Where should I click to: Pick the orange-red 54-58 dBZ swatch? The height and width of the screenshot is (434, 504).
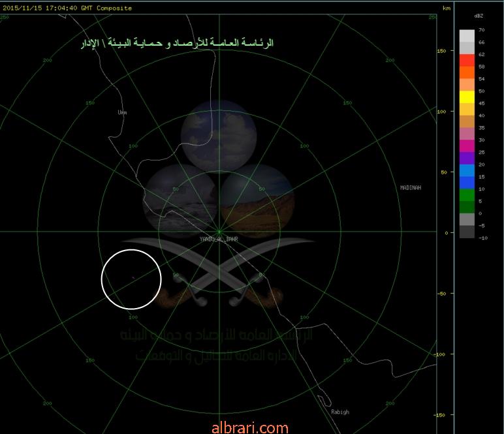click(467, 72)
